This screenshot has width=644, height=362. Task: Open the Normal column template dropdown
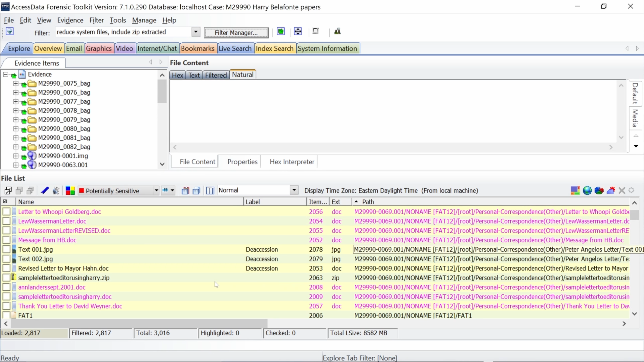point(294,190)
